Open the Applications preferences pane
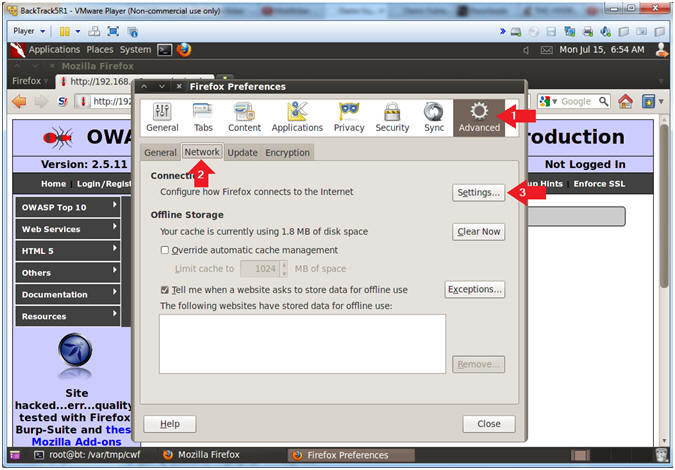 [297, 117]
